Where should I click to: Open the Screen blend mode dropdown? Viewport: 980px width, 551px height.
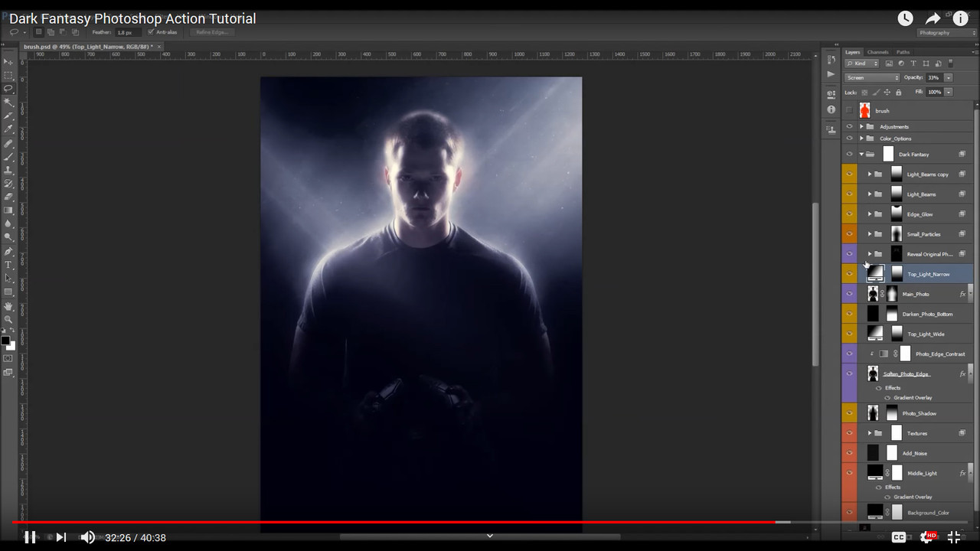871,77
